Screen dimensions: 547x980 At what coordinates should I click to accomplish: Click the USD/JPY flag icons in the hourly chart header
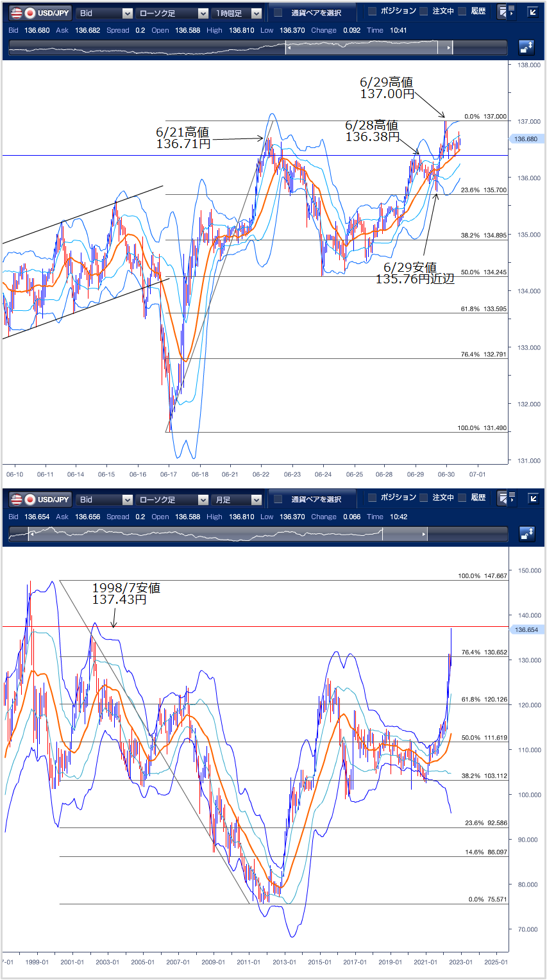point(23,13)
